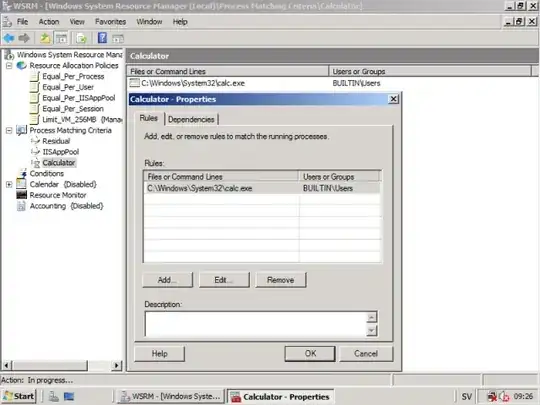Click the calc.exe row icon in main list
Viewport: 540px width, 405px height.
click(x=134, y=83)
